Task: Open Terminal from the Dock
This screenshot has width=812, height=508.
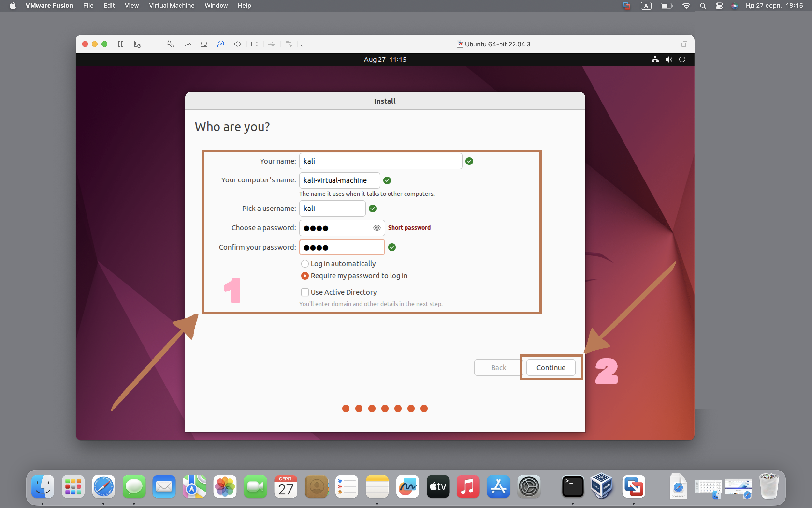Action: [x=573, y=486]
